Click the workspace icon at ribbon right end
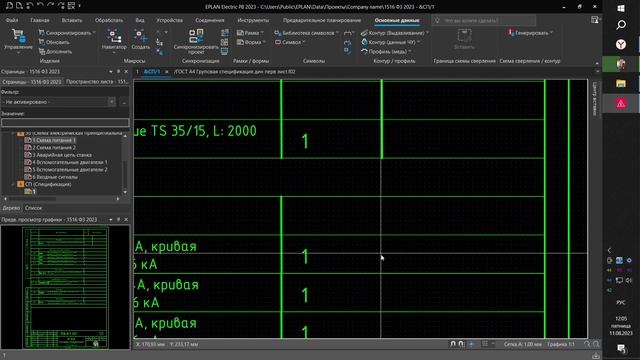The height and width of the screenshot is (360, 640). pos(595,20)
